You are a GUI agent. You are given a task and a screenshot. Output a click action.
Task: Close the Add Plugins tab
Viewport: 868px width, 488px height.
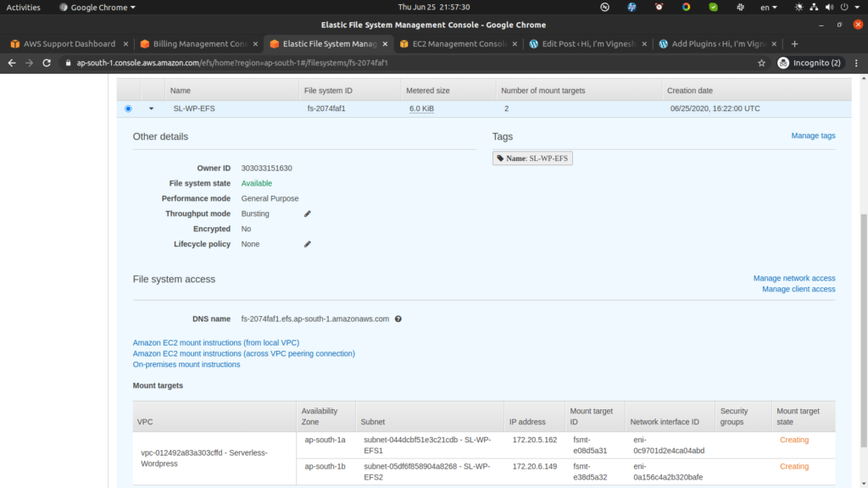[x=773, y=44]
